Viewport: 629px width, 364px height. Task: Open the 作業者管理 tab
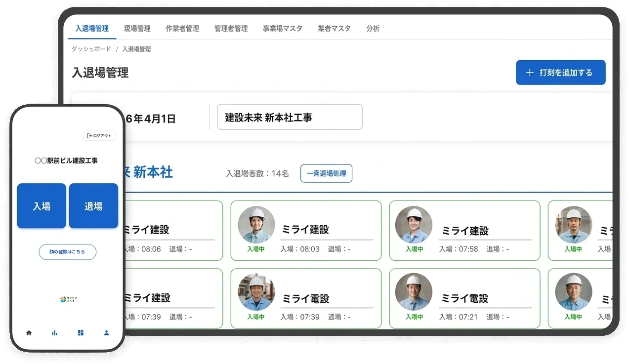(x=182, y=29)
